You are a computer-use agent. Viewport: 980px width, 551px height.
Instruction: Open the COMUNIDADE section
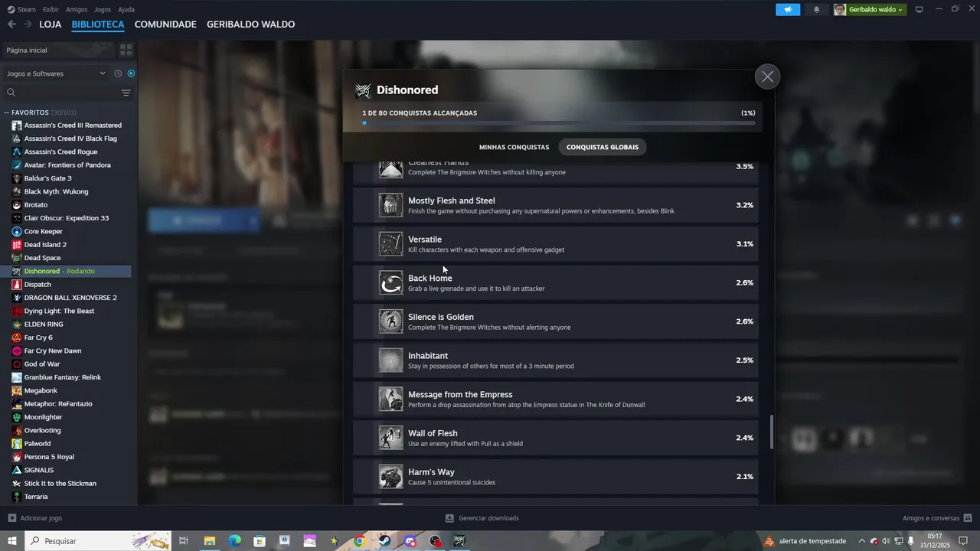click(165, 24)
